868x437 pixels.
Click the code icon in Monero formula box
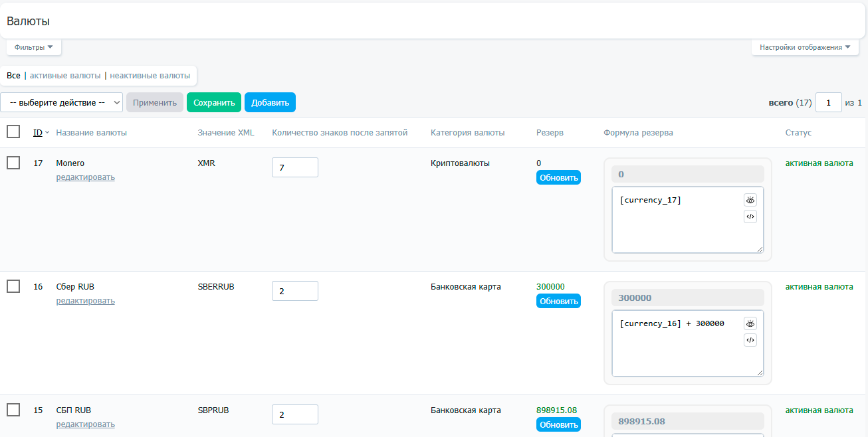point(750,217)
